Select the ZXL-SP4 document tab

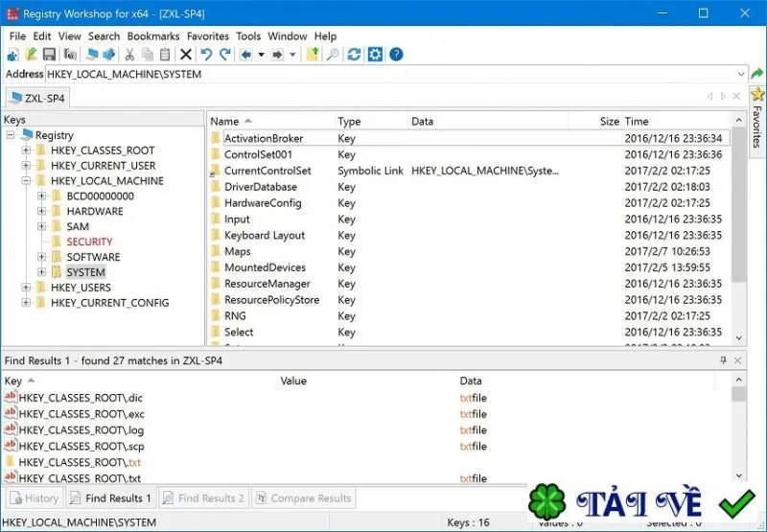(x=38, y=98)
